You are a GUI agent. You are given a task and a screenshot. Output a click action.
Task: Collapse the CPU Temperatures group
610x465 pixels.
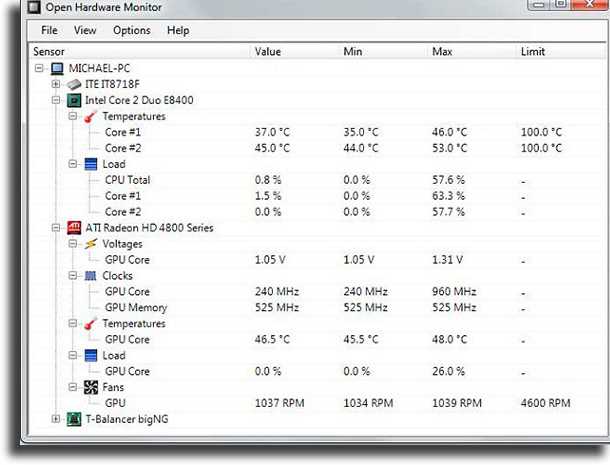pyautogui.click(x=73, y=116)
